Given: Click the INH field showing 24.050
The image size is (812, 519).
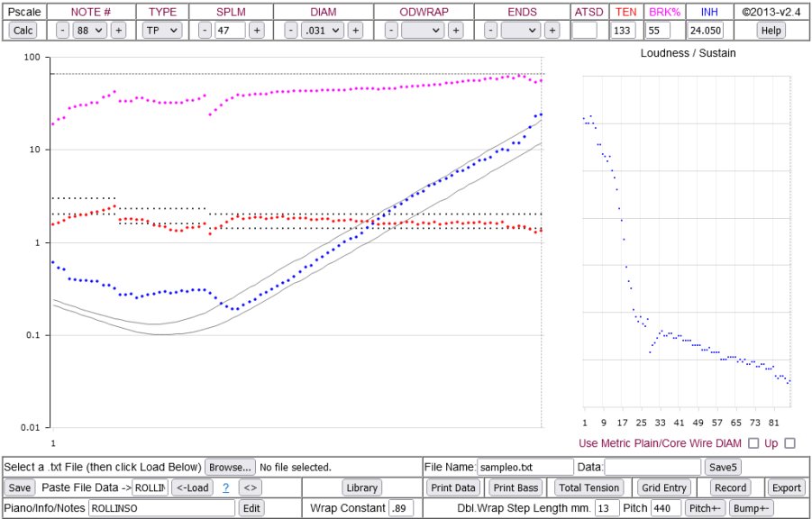Looking at the screenshot, I should [x=706, y=31].
